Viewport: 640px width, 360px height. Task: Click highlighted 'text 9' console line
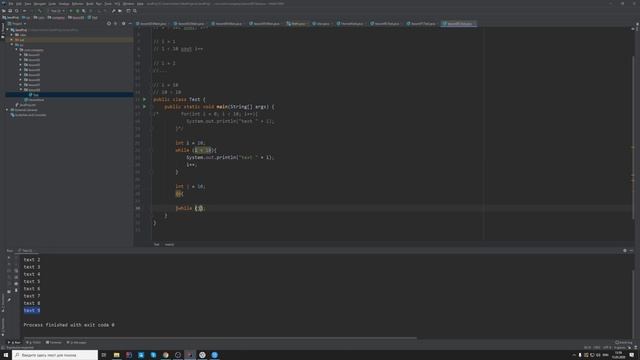pyautogui.click(x=32, y=311)
